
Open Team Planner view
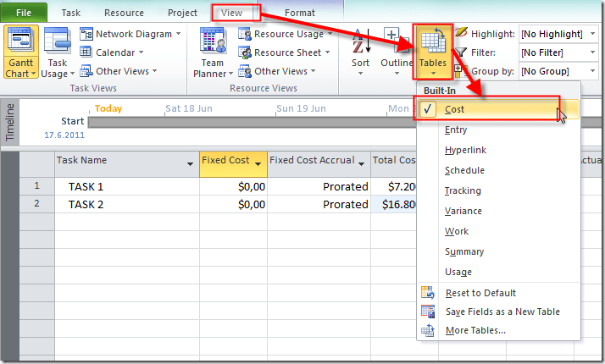pos(211,52)
